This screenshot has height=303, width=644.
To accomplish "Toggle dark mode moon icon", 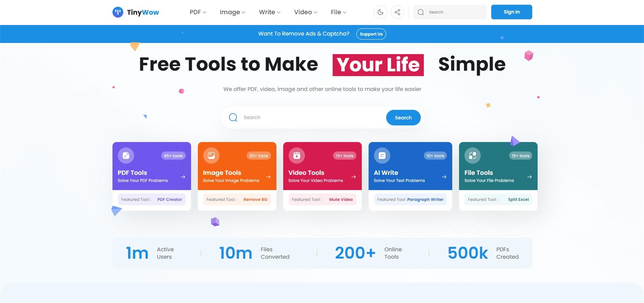I will tap(380, 12).
